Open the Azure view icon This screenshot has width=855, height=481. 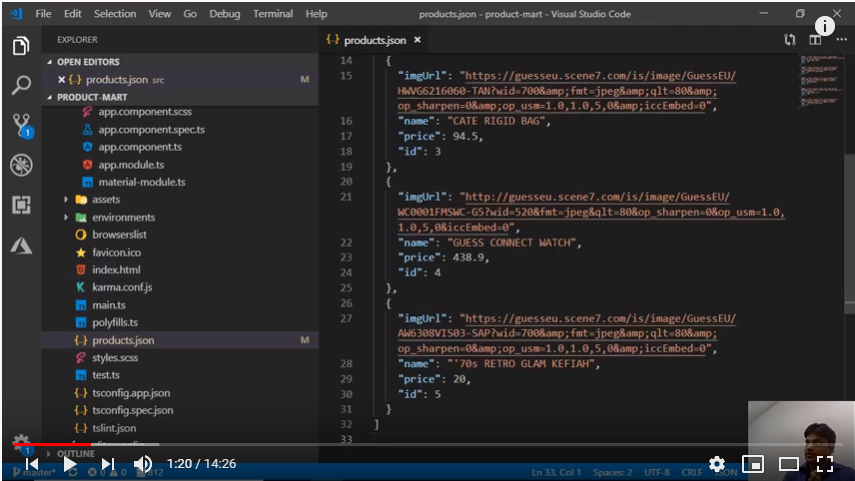click(21, 245)
